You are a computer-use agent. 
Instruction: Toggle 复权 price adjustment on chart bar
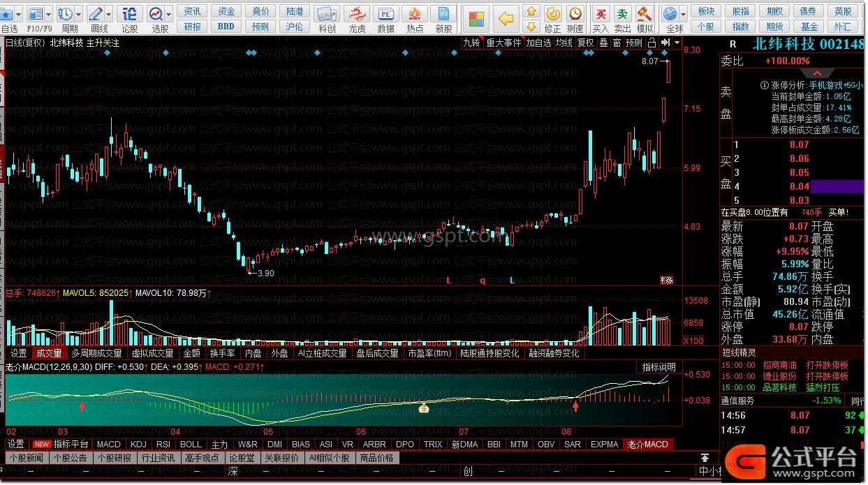(x=586, y=43)
